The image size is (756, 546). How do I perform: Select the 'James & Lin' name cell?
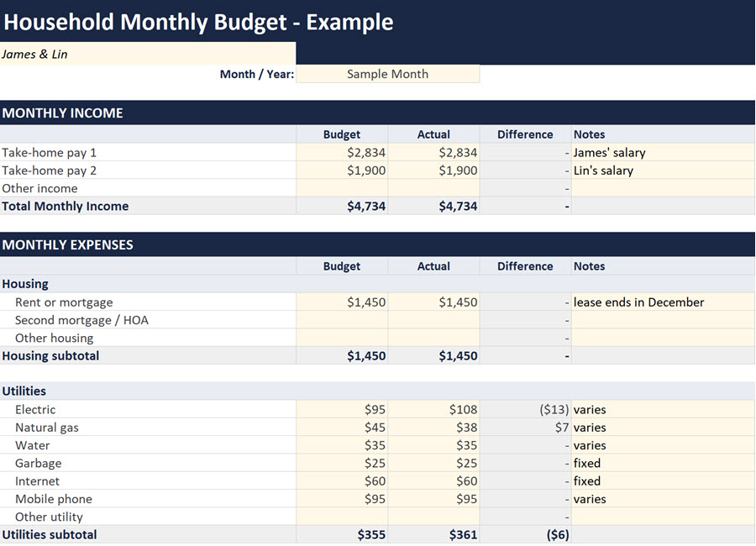point(148,54)
